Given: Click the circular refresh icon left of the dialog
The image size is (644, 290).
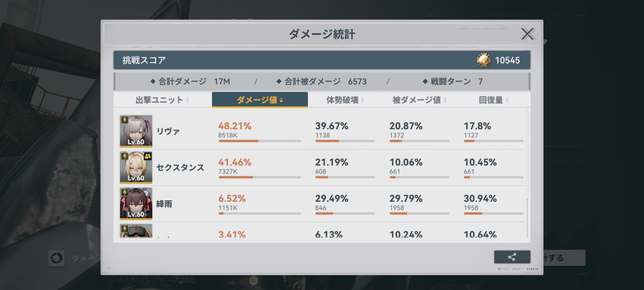Looking at the screenshot, I should coord(56,258).
